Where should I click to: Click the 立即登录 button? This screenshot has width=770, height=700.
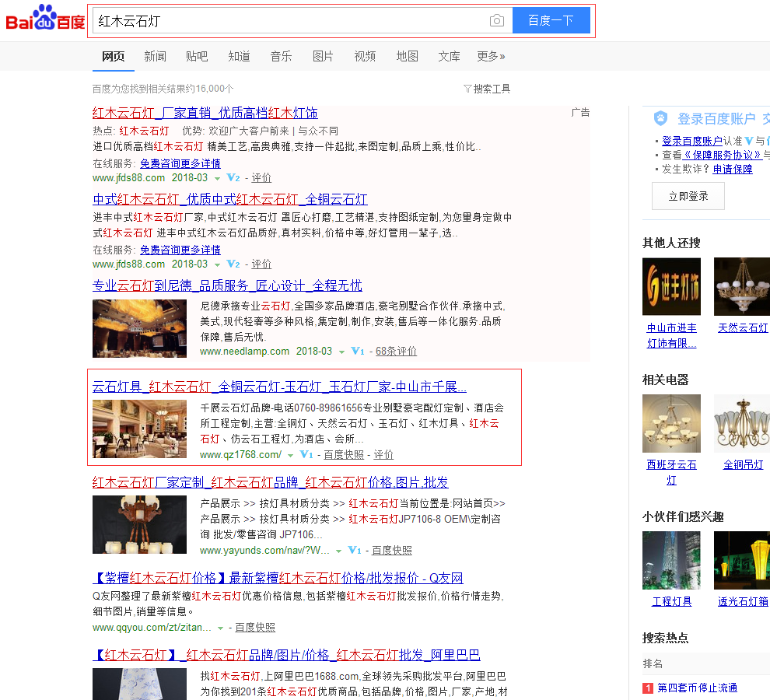tap(688, 196)
